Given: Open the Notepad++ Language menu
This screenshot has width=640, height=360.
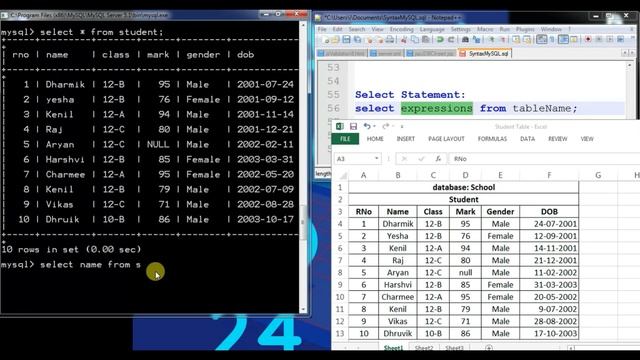Looking at the screenshot, I should click(432, 29).
